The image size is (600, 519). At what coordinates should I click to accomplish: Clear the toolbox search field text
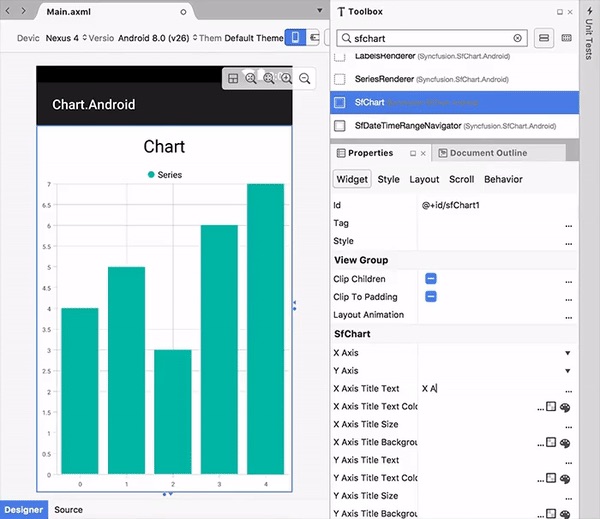[x=517, y=38]
